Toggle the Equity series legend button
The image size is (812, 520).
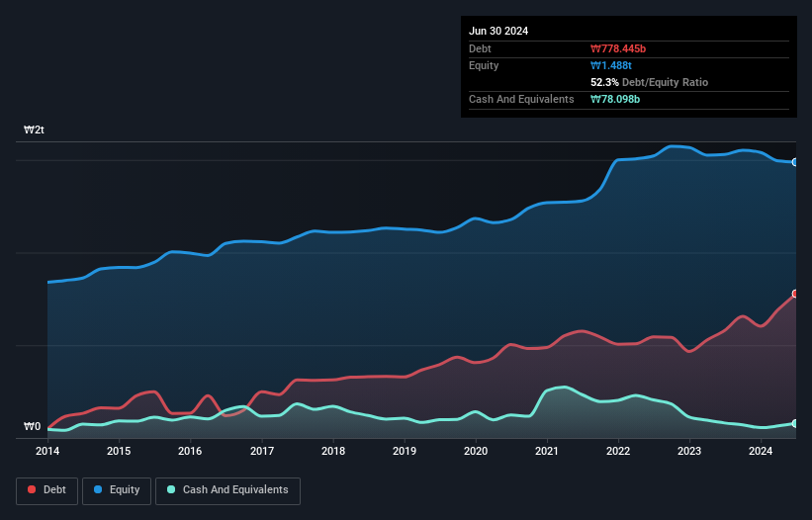tap(117, 490)
